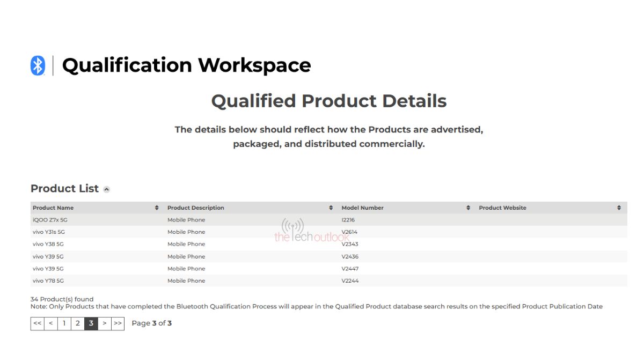Click Mobile Phone description for vivo Y38
The height and width of the screenshot is (362, 644).
point(186,244)
